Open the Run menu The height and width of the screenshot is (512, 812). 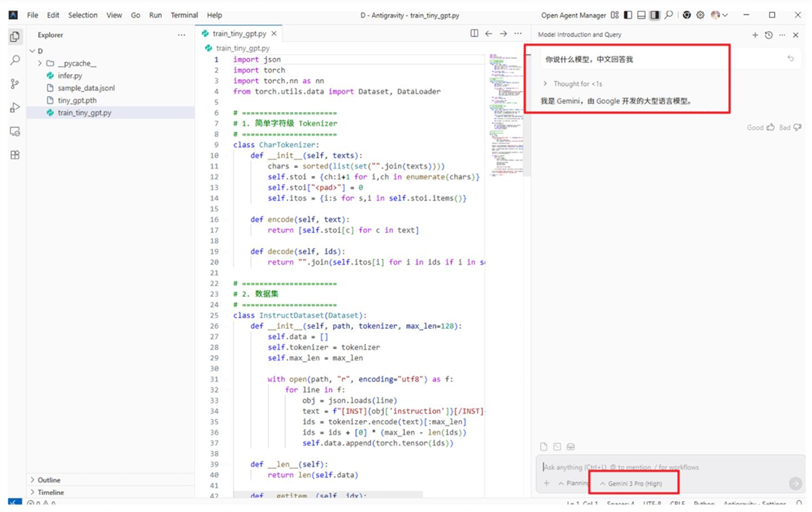pyautogui.click(x=156, y=15)
